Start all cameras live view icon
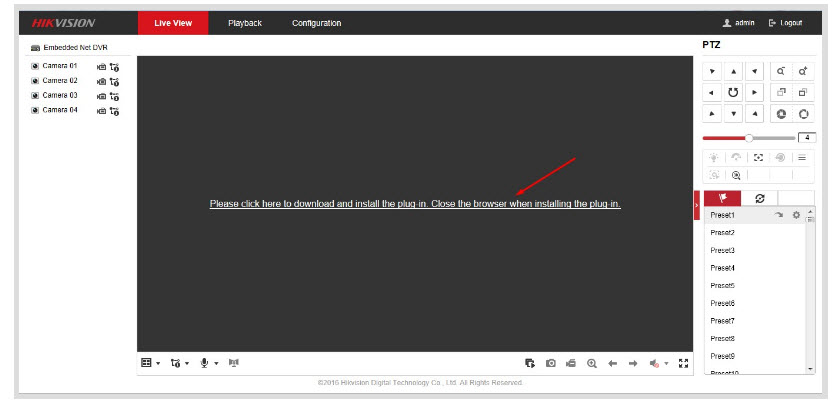This screenshot has height=404, width=833. [530, 363]
